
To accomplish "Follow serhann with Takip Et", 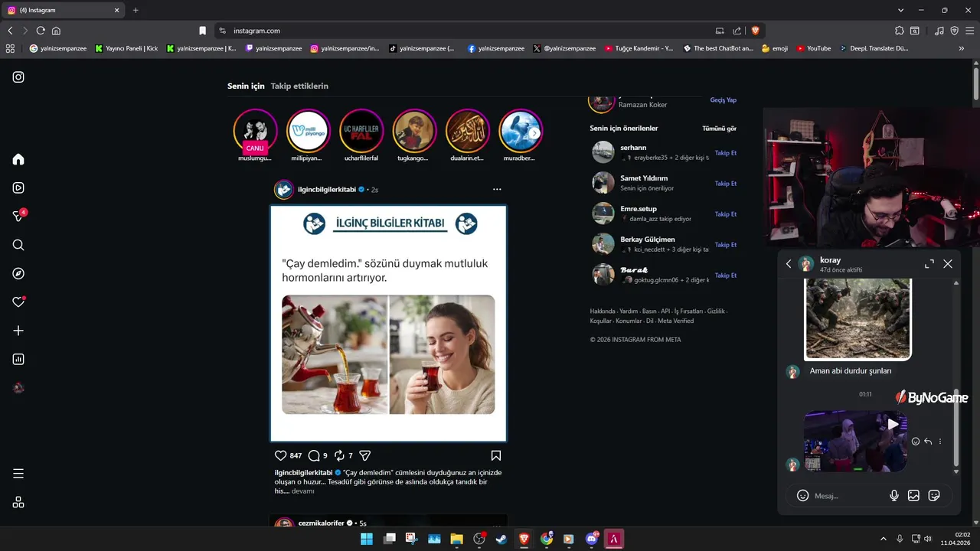I will click(726, 153).
